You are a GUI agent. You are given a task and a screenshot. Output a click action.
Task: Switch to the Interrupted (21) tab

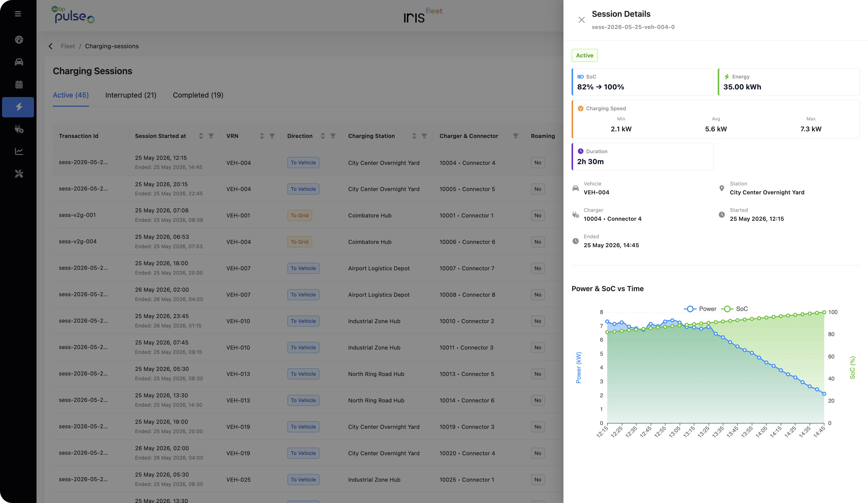coord(131,95)
